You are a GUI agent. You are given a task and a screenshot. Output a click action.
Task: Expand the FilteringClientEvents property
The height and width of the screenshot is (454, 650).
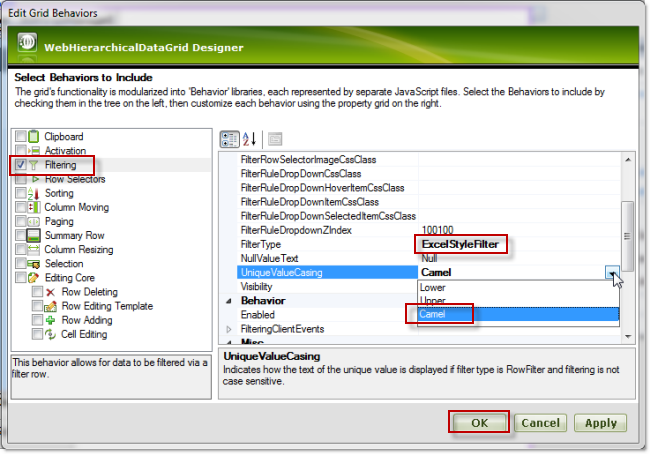(229, 329)
